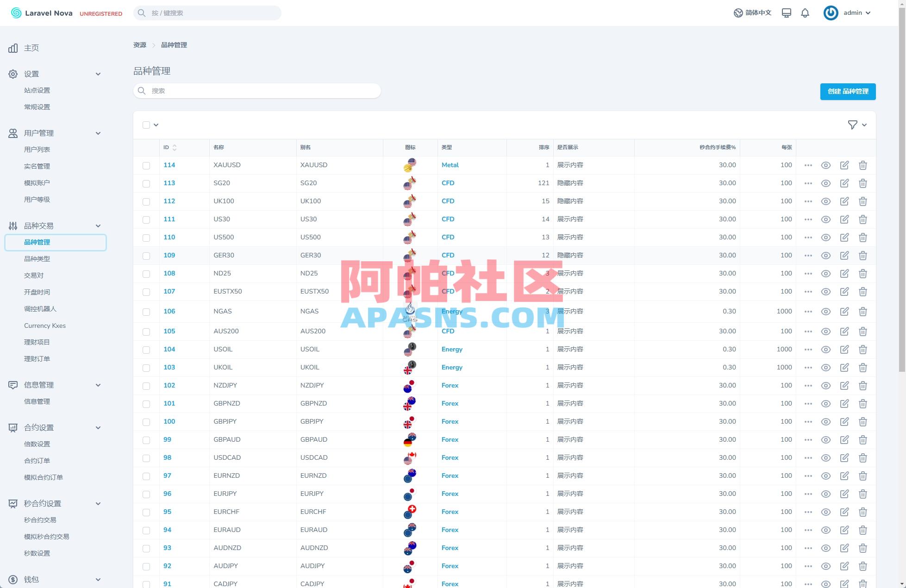Type in the table search field

tap(257, 91)
